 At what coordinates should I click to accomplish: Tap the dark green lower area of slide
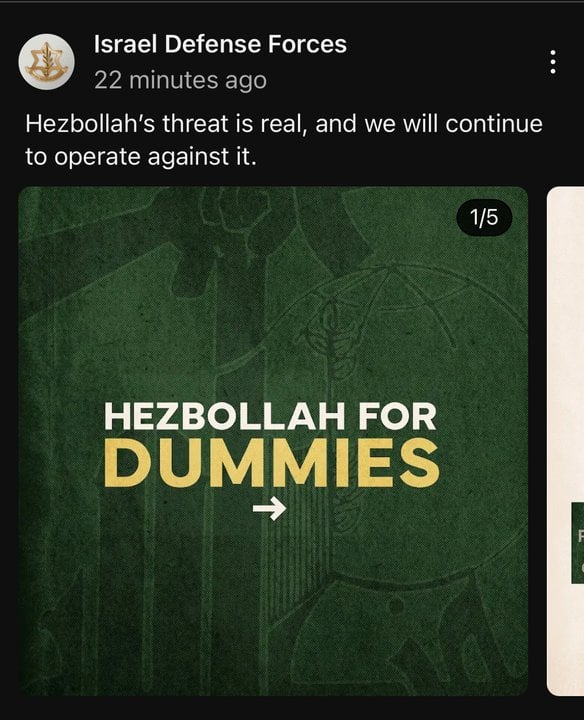tap(273, 620)
